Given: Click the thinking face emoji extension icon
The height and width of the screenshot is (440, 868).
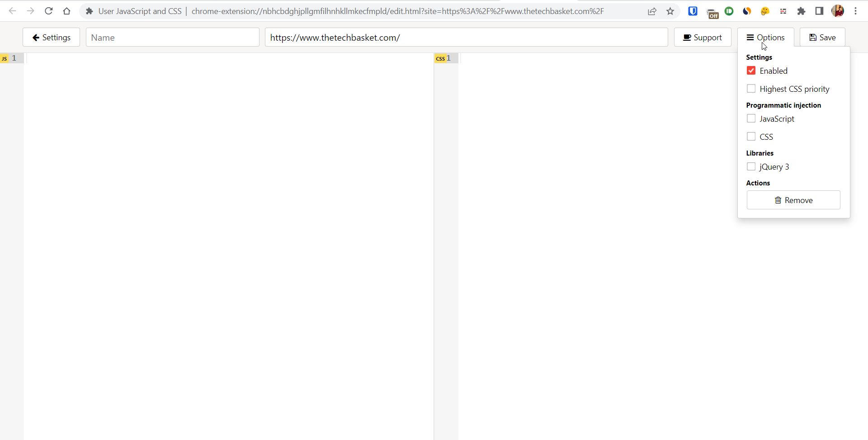Looking at the screenshot, I should coord(765,11).
